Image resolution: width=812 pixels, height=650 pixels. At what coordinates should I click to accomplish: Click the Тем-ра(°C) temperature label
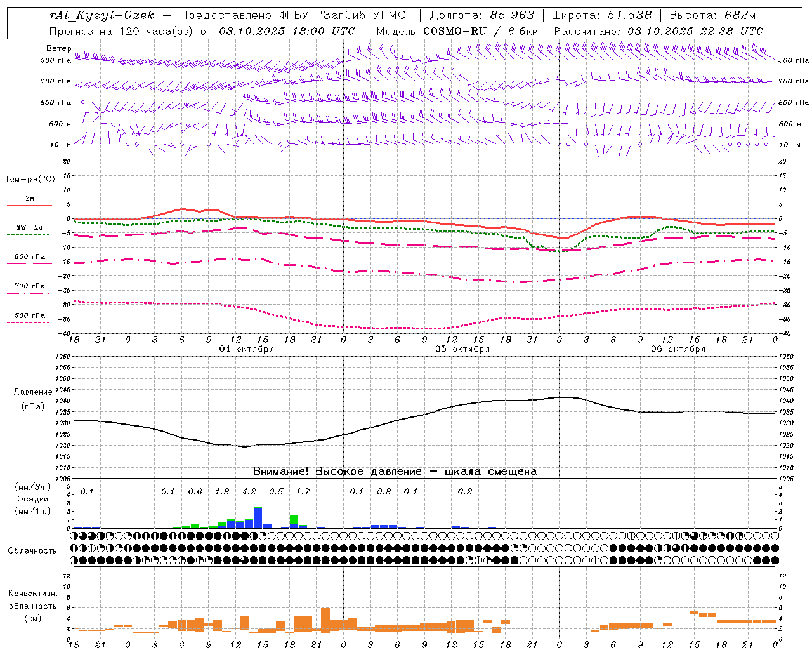30,179
